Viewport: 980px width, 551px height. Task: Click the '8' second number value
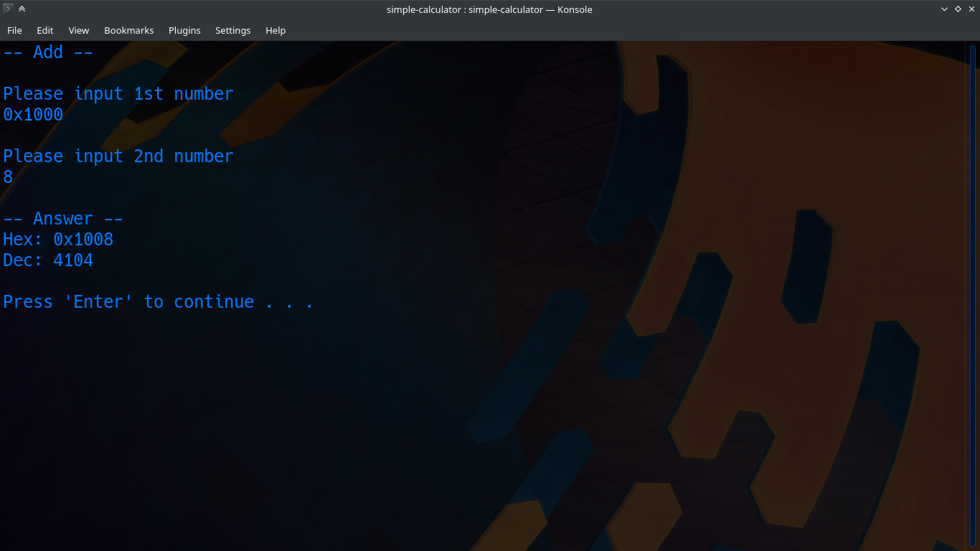coord(8,177)
